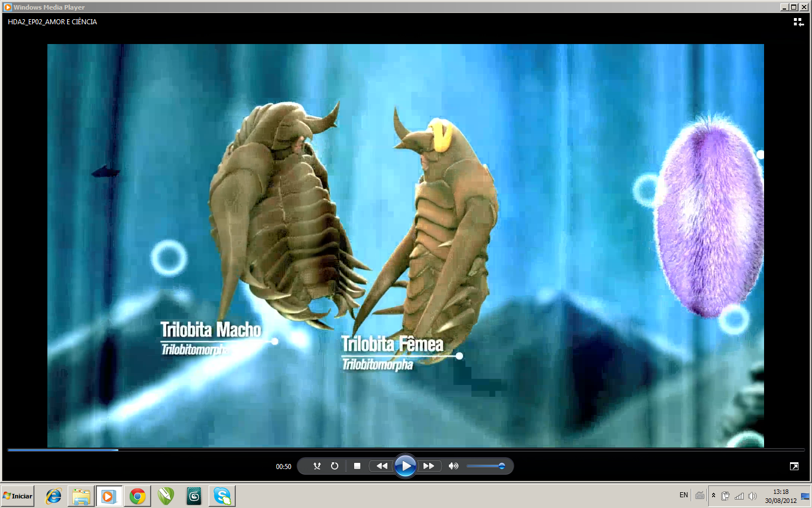Toggle shuffle mode on
812x508 pixels.
[317, 466]
